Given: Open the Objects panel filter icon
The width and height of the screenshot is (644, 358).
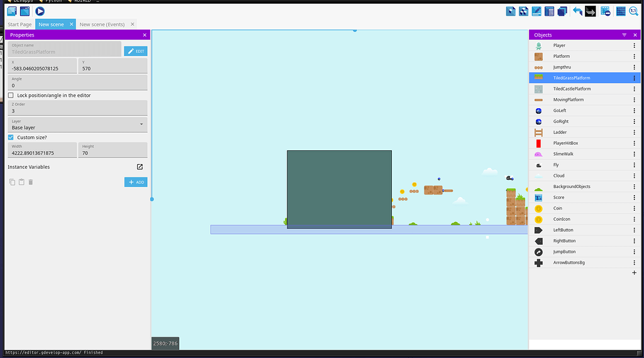Looking at the screenshot, I should point(625,35).
